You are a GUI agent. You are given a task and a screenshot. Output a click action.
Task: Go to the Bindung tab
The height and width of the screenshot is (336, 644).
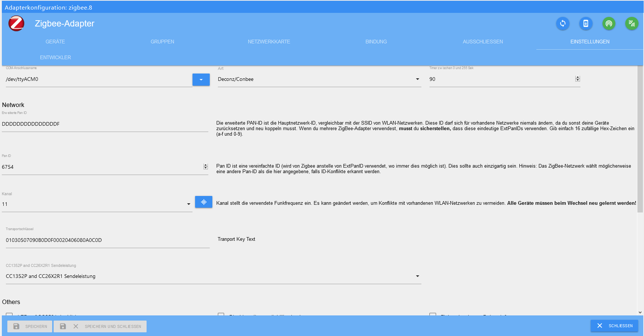tap(376, 42)
